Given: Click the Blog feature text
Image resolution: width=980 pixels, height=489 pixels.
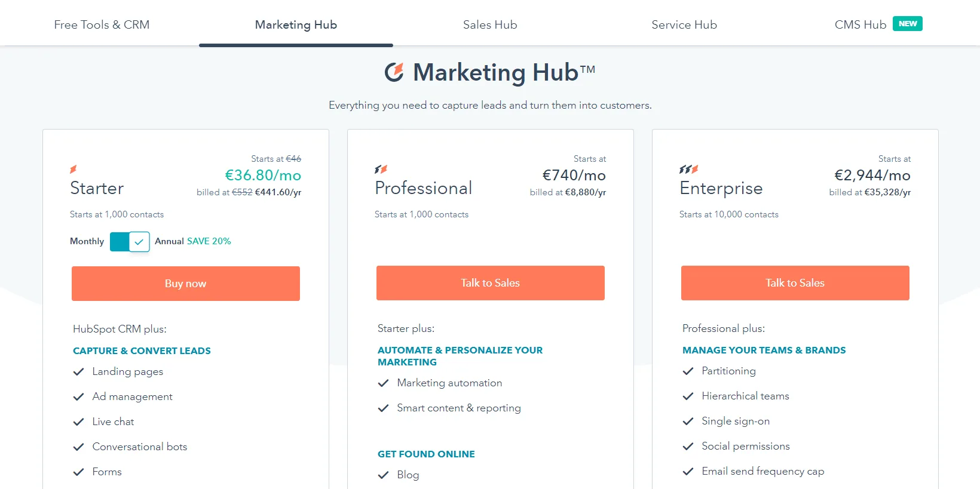Looking at the screenshot, I should 408,475.
